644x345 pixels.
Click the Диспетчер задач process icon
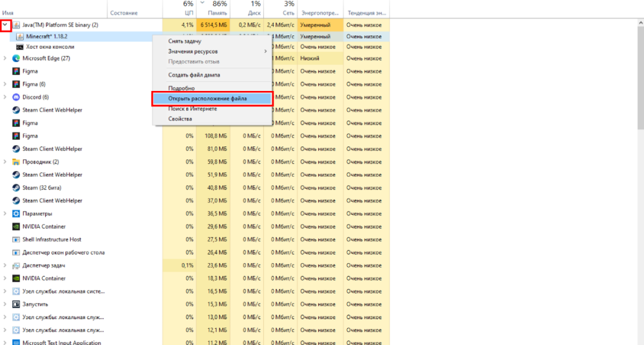(17, 265)
